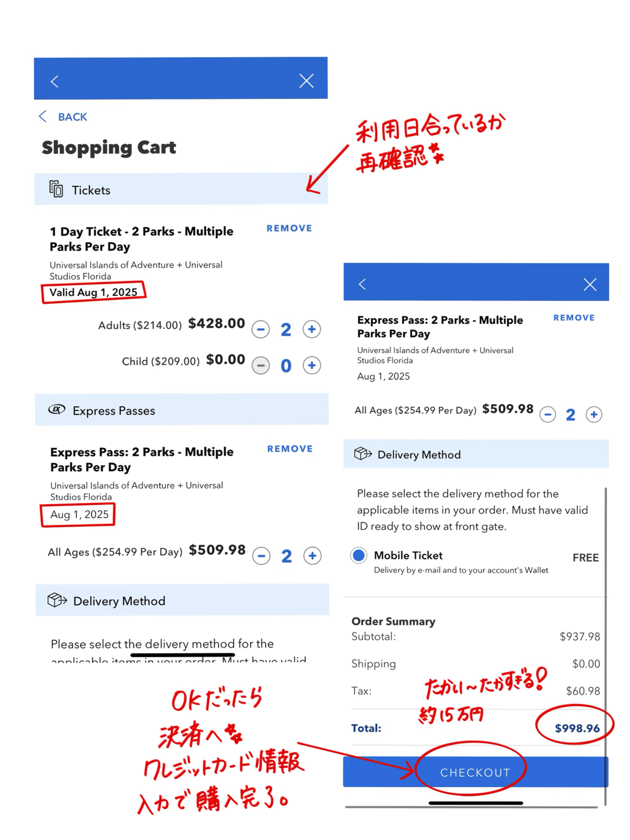Decrease right panel Express Pass quantity
Image resolution: width=630 pixels, height=840 pixels.
(548, 414)
